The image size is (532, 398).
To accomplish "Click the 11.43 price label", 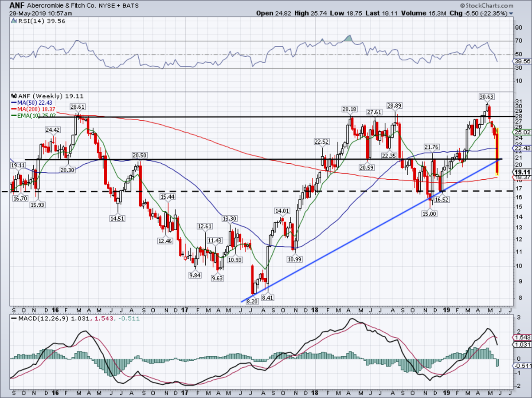I will (x=215, y=240).
